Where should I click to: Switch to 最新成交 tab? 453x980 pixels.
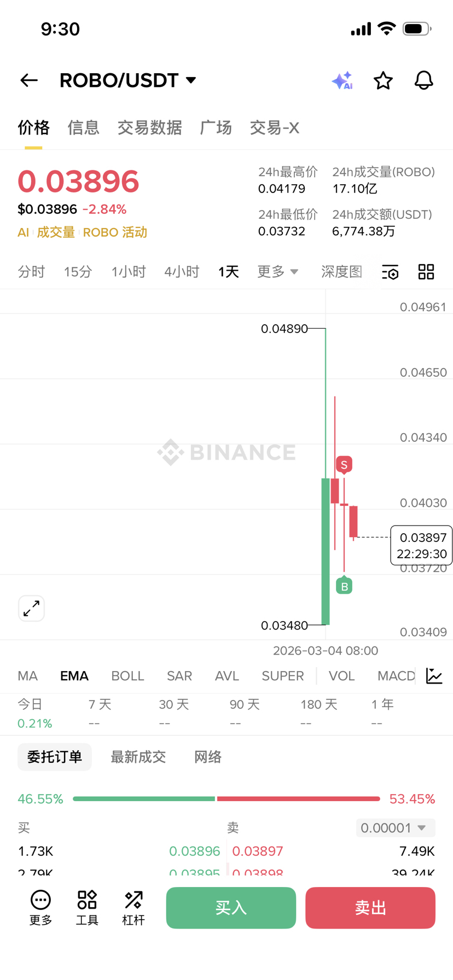(138, 757)
